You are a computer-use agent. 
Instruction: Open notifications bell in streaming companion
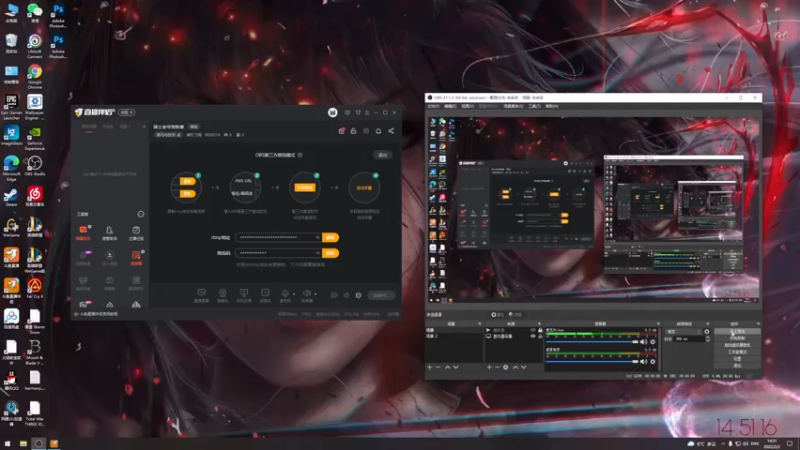(x=378, y=131)
